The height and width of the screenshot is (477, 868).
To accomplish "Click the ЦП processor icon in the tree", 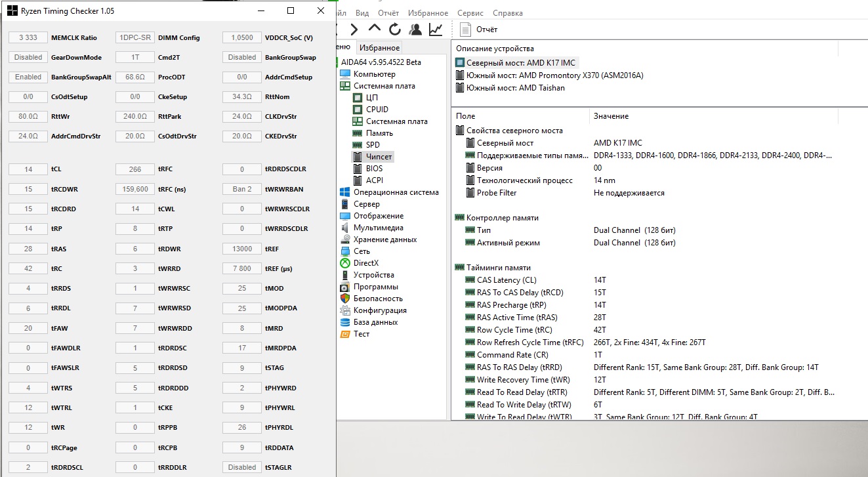I will (x=358, y=98).
